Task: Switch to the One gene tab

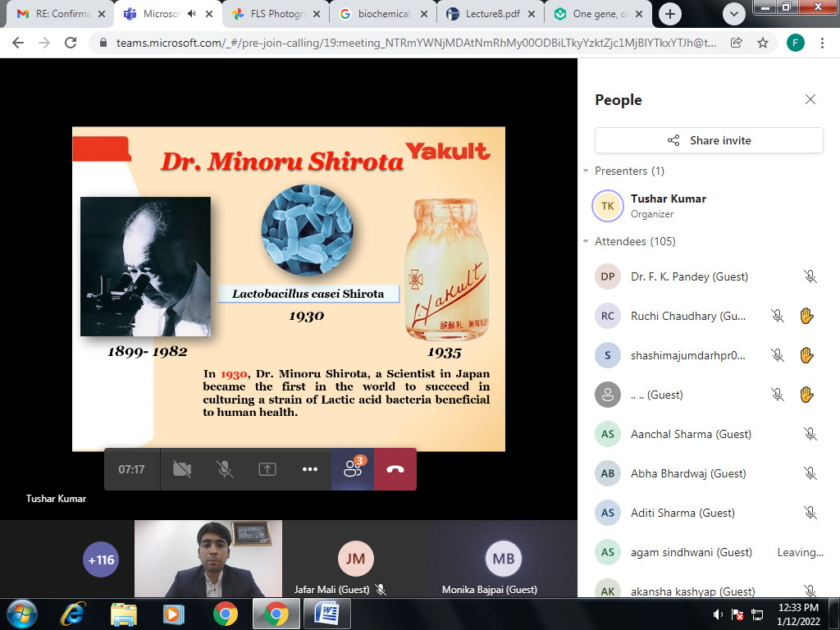Action: 597,14
